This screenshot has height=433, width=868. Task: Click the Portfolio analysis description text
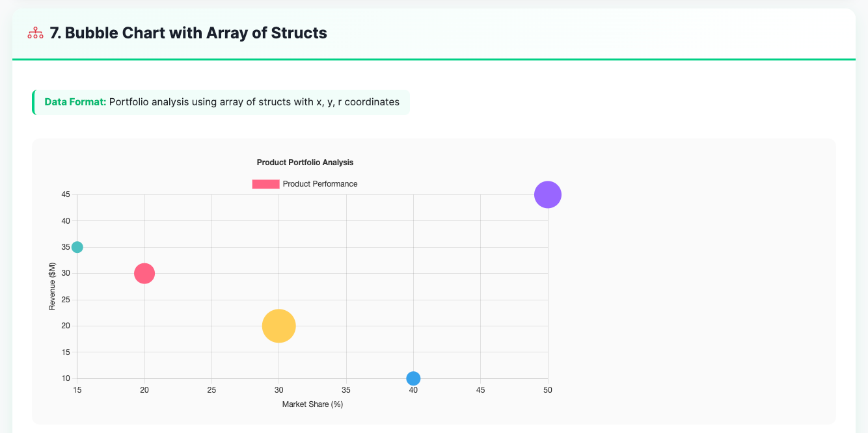coord(254,102)
